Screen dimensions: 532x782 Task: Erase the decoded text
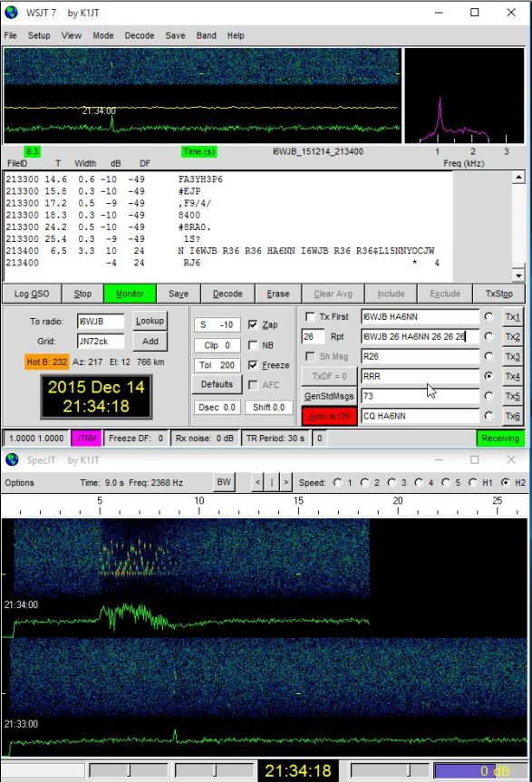pyautogui.click(x=277, y=294)
